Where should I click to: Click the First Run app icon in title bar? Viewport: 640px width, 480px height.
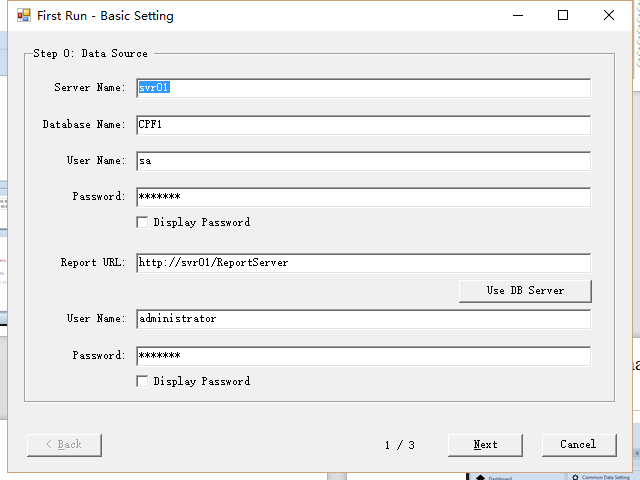pos(24,16)
